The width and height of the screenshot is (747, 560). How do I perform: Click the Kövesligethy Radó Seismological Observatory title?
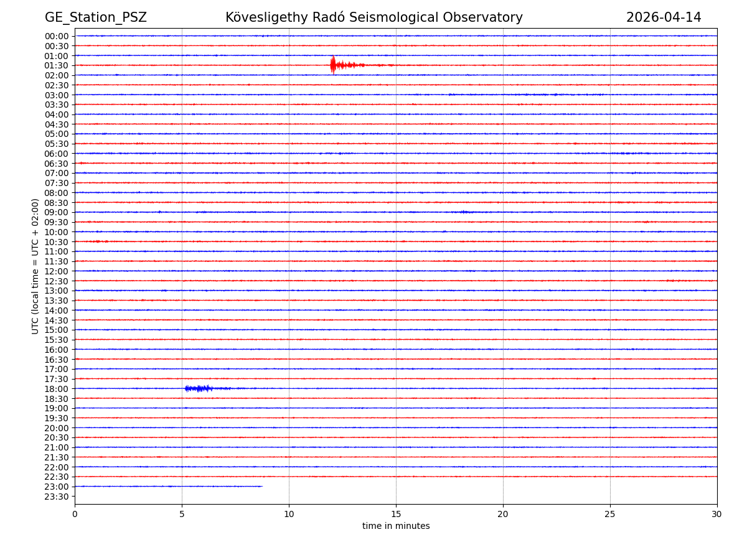click(x=374, y=17)
